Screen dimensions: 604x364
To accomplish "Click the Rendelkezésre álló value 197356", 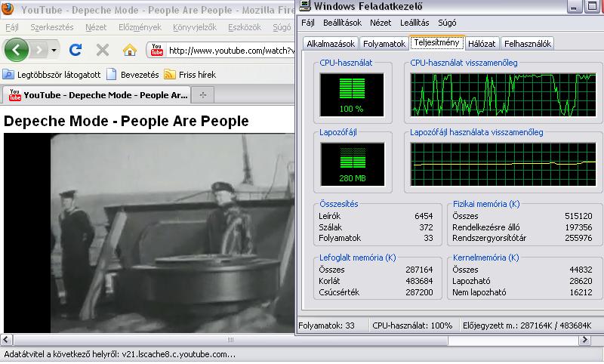I will coord(578,227).
